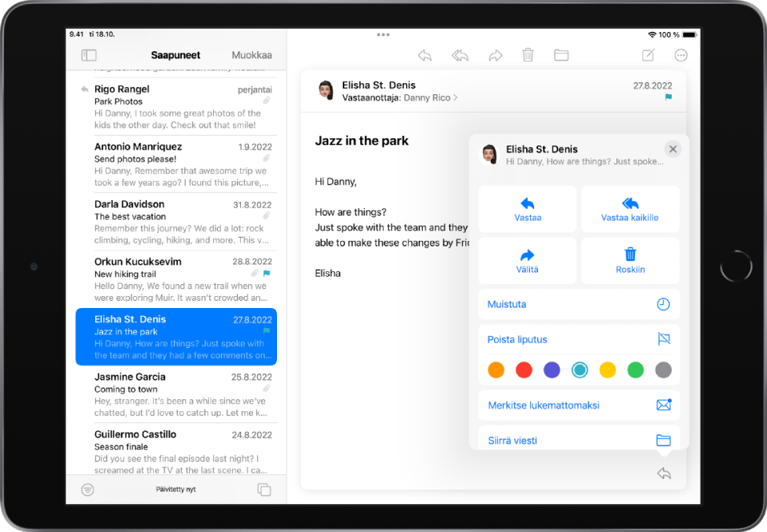
Task: Click the reply arrow in top toolbar
Action: click(x=424, y=55)
